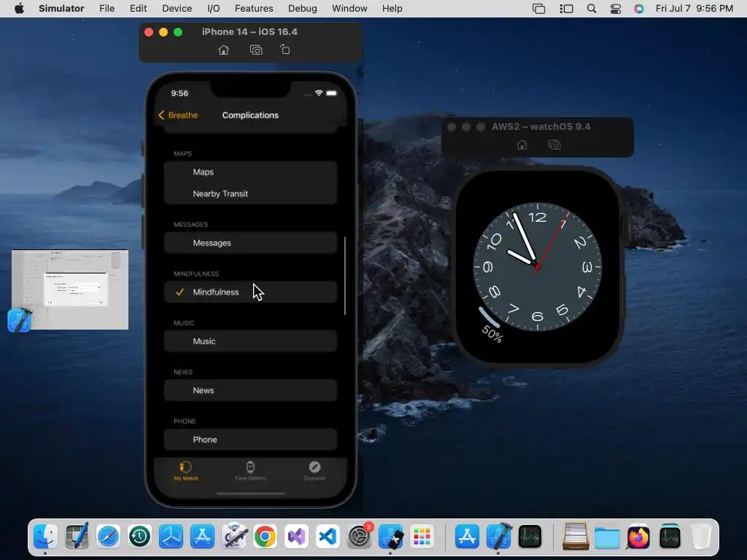Rotate the iPhone 14 simulator device
Viewport: 747px width, 560px height.
285,50
